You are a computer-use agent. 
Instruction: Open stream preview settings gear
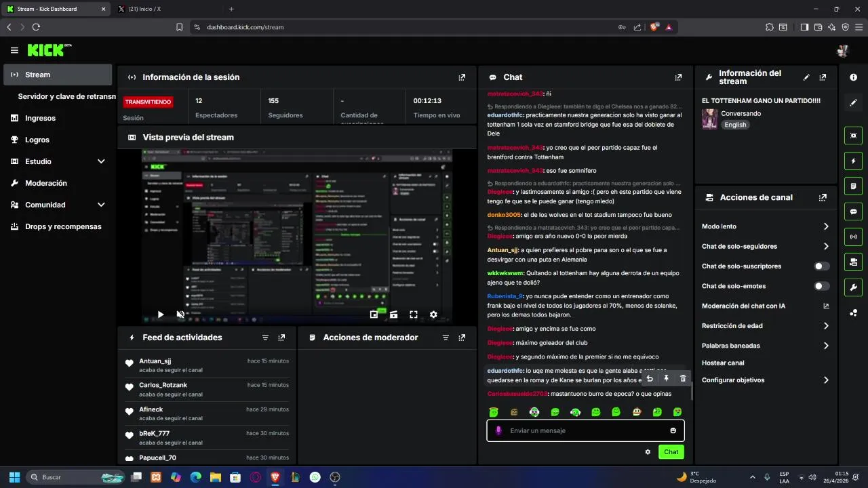433,314
